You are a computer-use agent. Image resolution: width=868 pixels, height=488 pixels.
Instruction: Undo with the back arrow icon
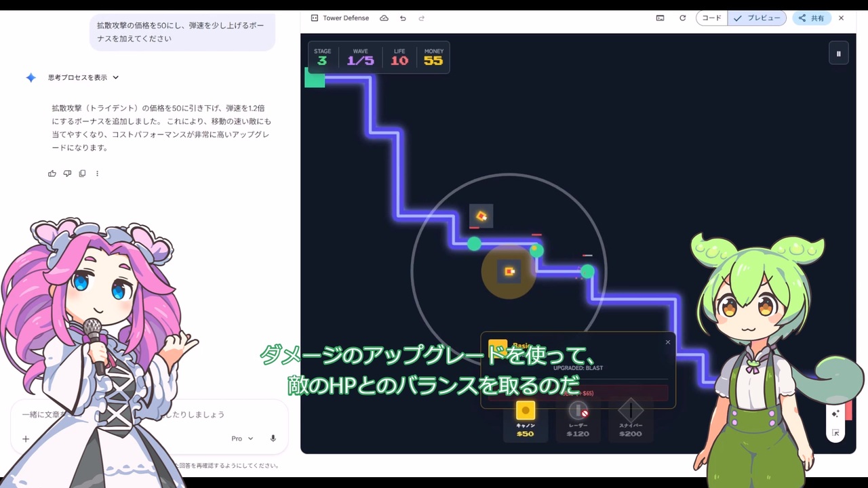tap(403, 18)
